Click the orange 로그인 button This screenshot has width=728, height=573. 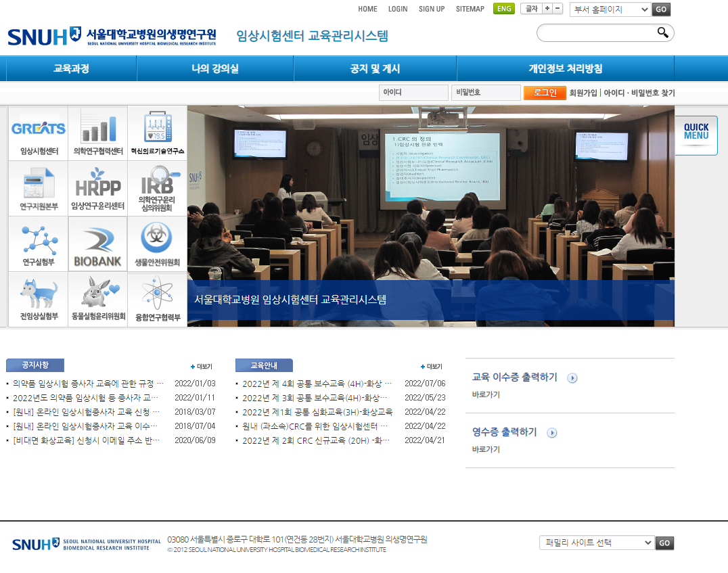(545, 93)
